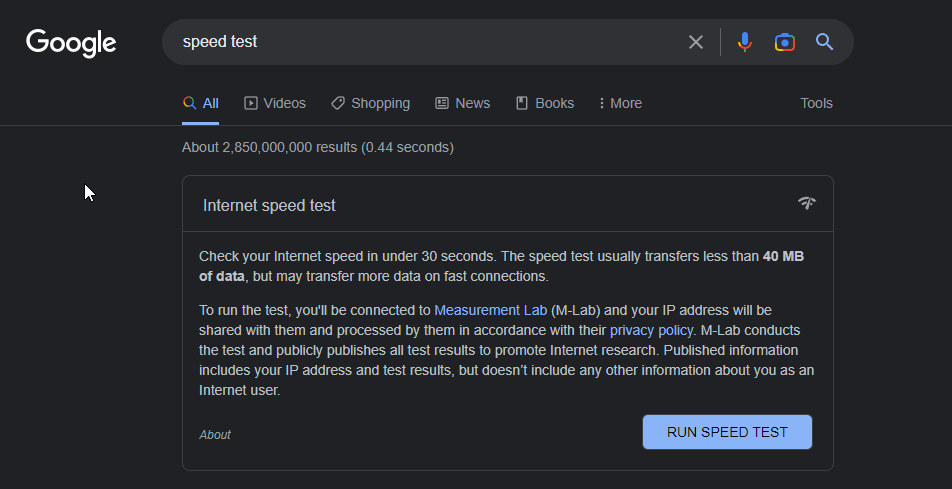Open Google Lens image search camera icon
This screenshot has height=489, width=952.
coord(784,42)
